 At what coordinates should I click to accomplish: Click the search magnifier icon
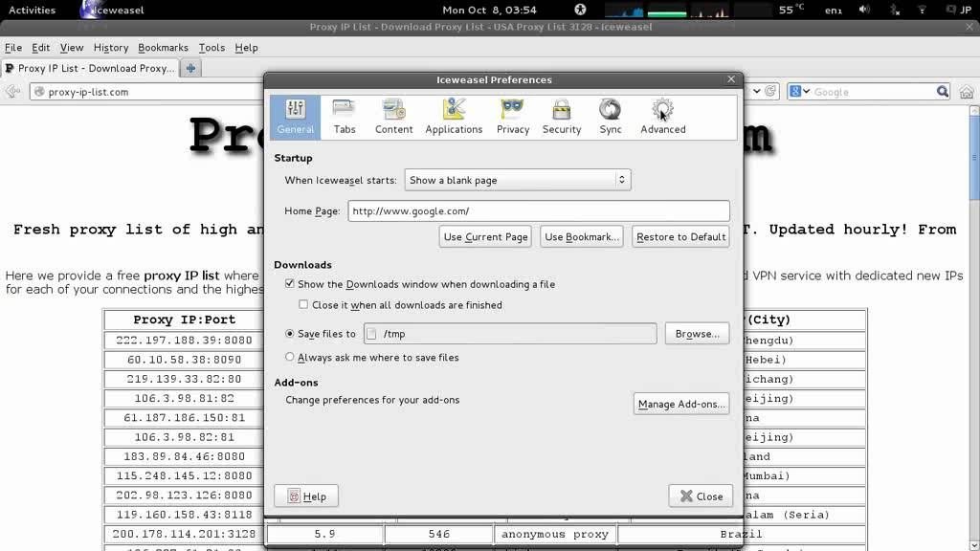943,92
